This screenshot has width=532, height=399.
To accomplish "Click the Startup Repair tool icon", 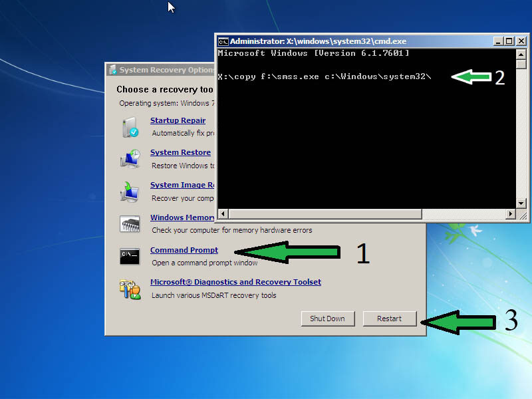I will 129,126.
